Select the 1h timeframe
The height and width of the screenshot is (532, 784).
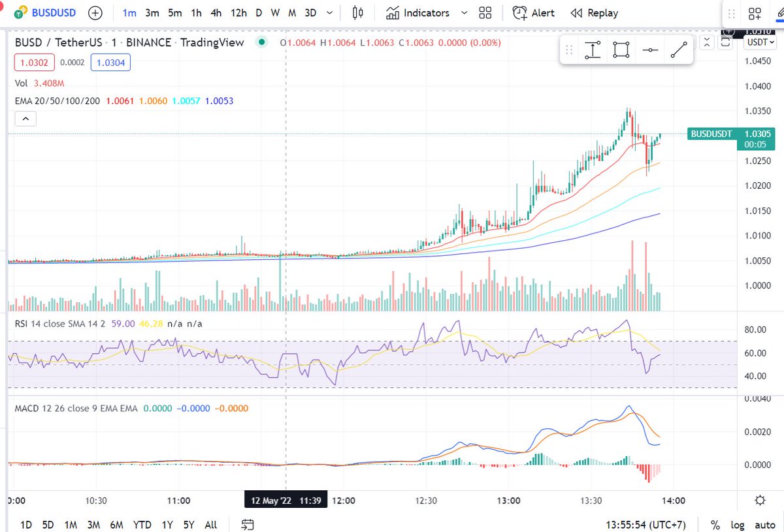[x=196, y=12]
